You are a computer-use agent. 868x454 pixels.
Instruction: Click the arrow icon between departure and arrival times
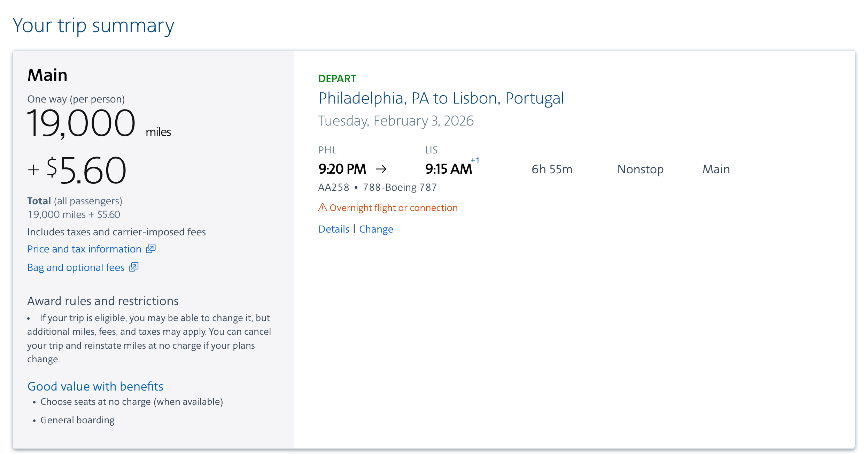pos(381,169)
